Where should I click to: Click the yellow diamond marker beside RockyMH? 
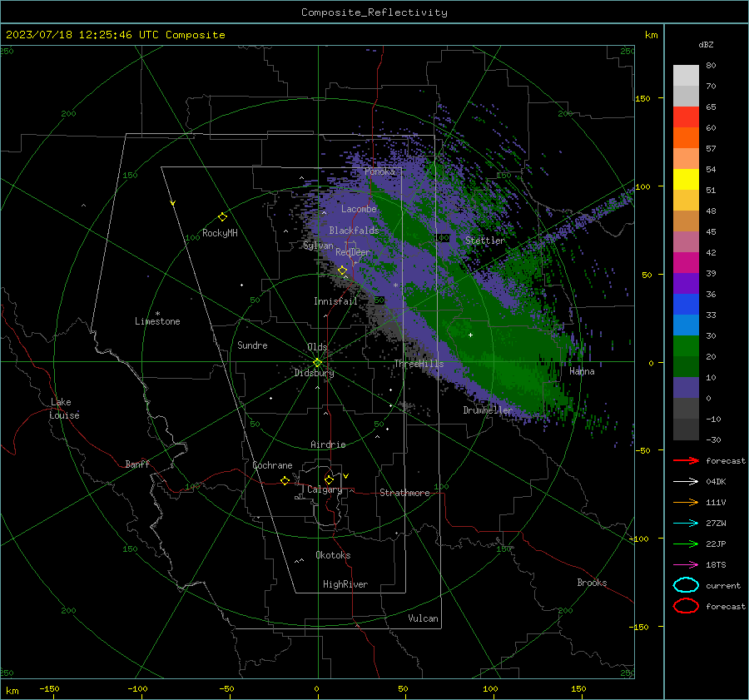pos(222,217)
